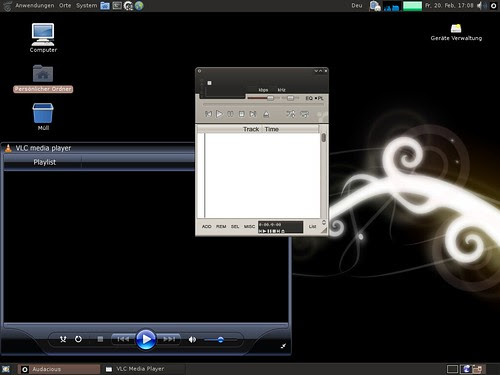This screenshot has width=500, height=375.
Task: Click the Deu keyboard layout indicator
Action: (x=357, y=5)
